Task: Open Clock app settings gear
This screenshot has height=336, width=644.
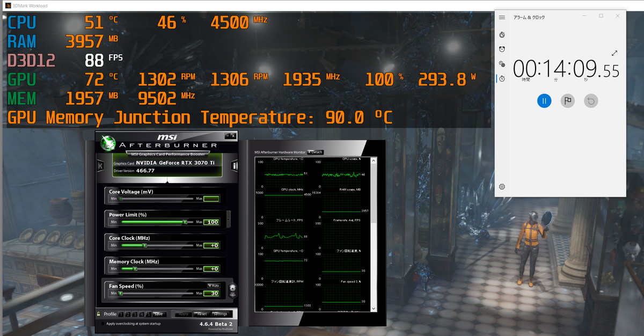Action: 502,187
